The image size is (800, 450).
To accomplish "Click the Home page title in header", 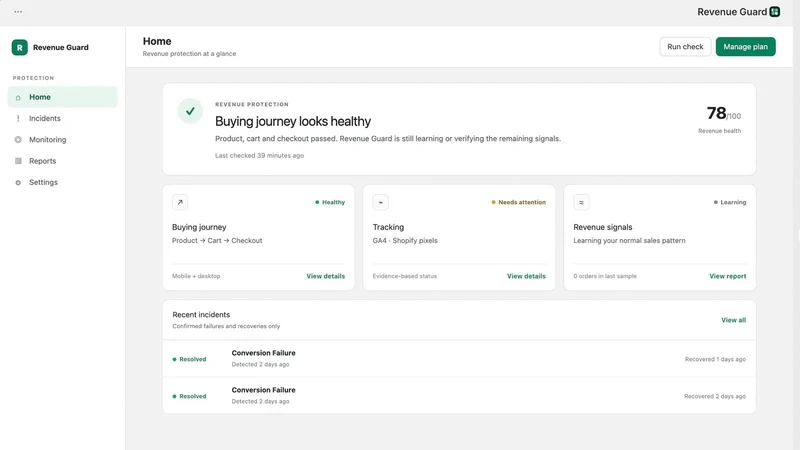I will pyautogui.click(x=157, y=41).
